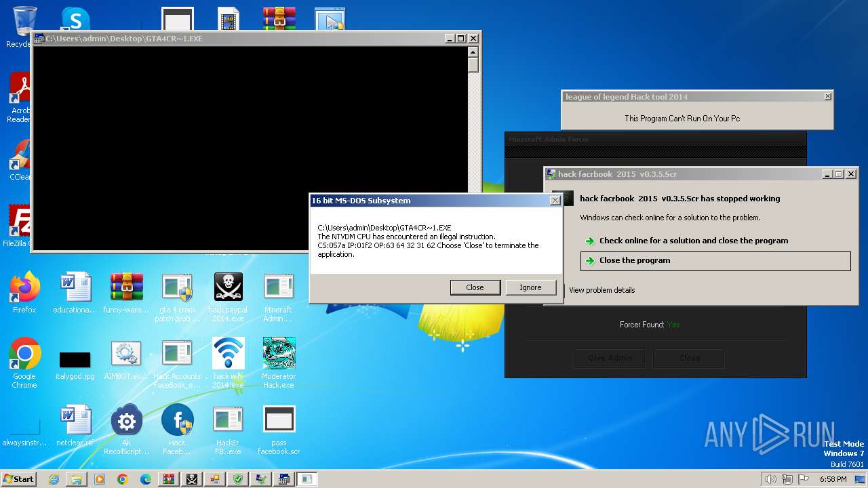Switch to the green shield taskbar app
The height and width of the screenshot is (488, 868).
tap(238, 479)
